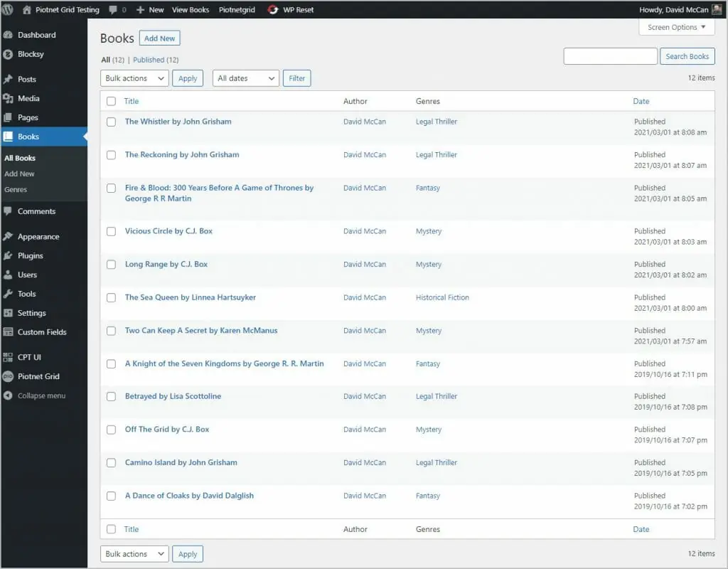Check the box next to The Whistler

(x=111, y=122)
